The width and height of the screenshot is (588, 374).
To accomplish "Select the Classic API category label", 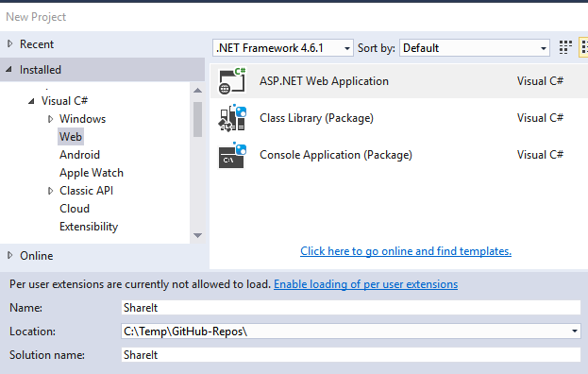I will pyautogui.click(x=86, y=191).
